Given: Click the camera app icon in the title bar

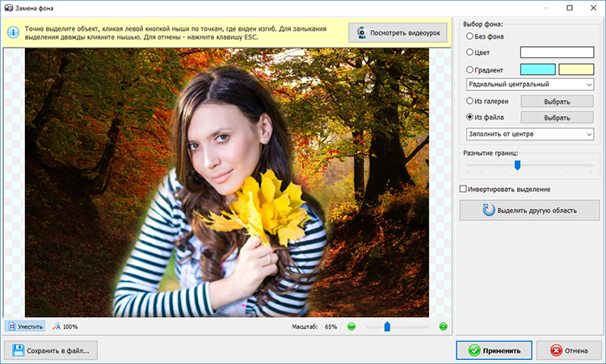Looking at the screenshot, I should 8,8.
